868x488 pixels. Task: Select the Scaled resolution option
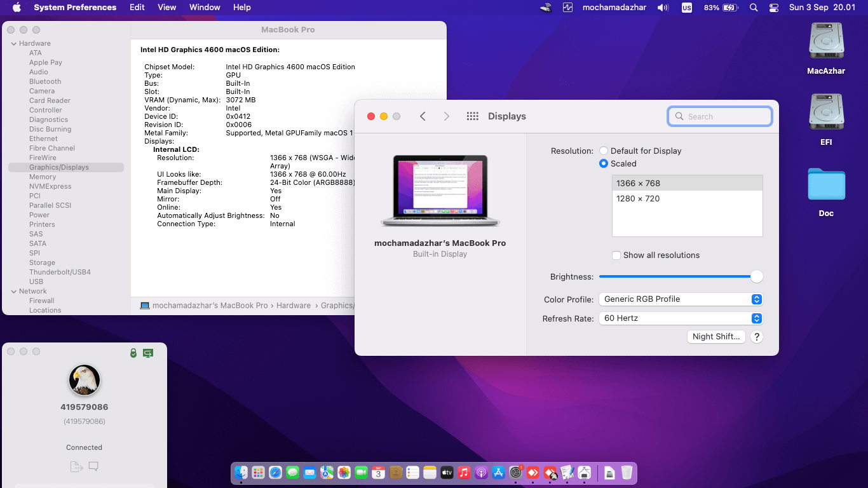[x=604, y=164]
